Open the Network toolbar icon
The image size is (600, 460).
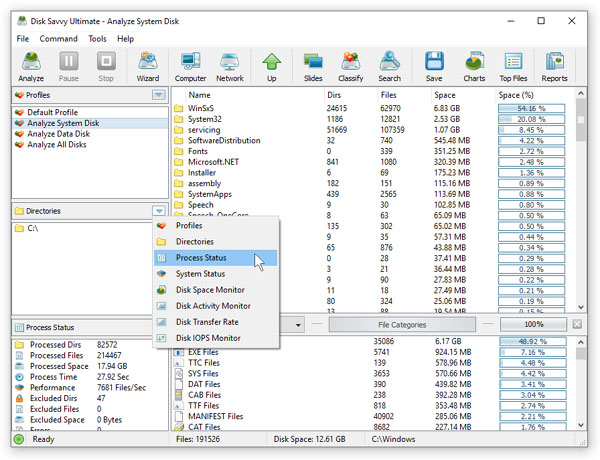tap(230, 67)
